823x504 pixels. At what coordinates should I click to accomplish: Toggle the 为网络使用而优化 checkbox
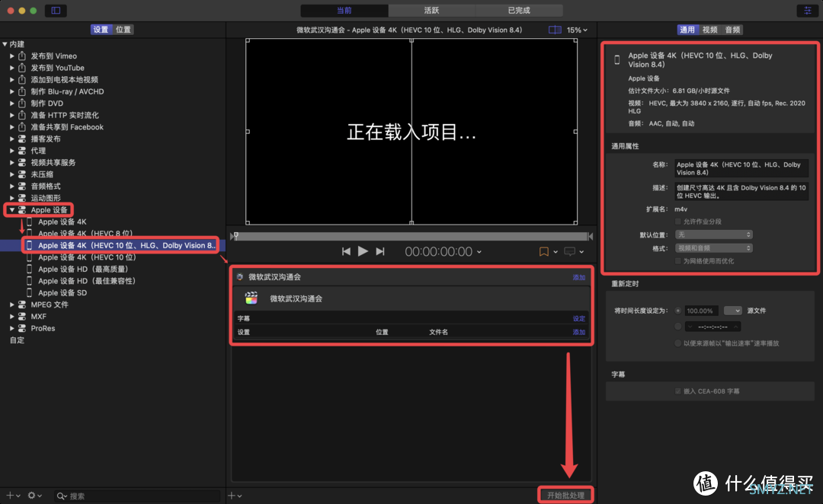[x=678, y=260]
